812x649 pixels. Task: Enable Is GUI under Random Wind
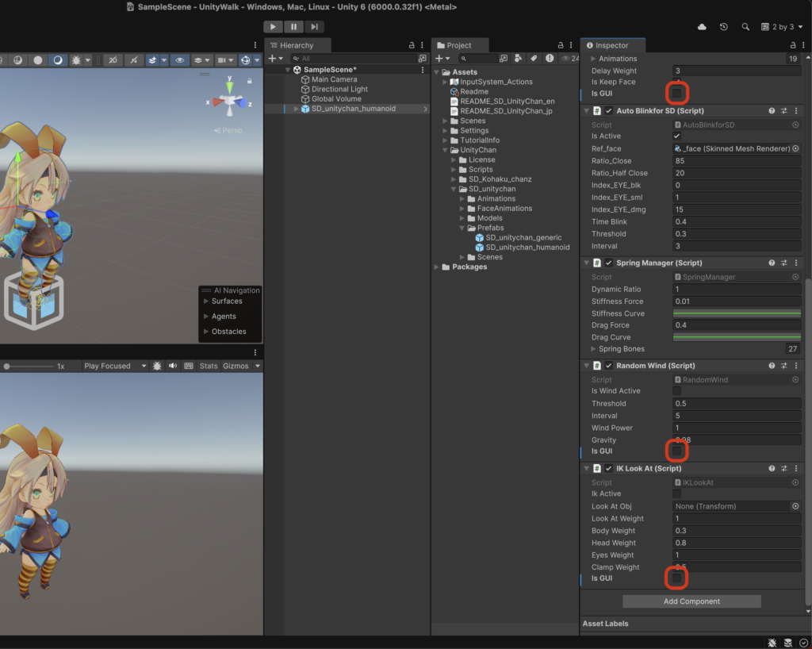pyautogui.click(x=676, y=451)
